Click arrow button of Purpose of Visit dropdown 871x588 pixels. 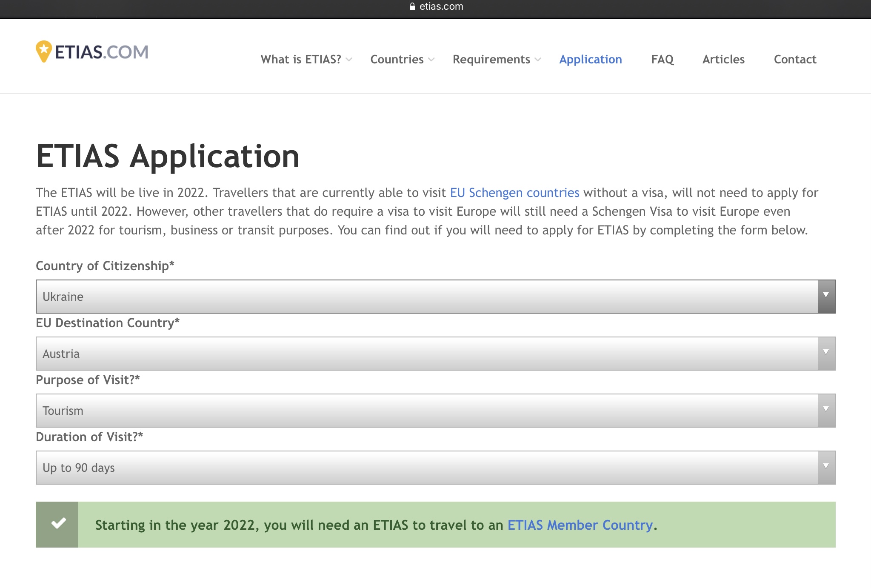[x=826, y=410]
